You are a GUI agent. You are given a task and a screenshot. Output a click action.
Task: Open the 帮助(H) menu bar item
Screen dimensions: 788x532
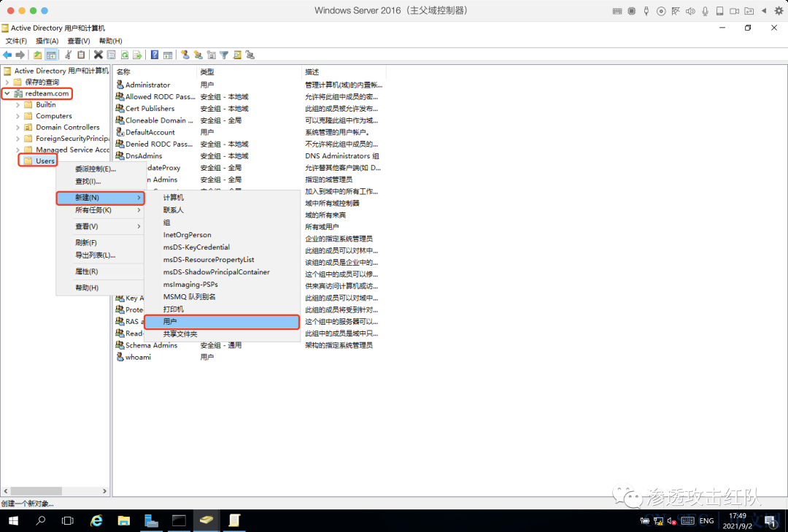pos(111,41)
